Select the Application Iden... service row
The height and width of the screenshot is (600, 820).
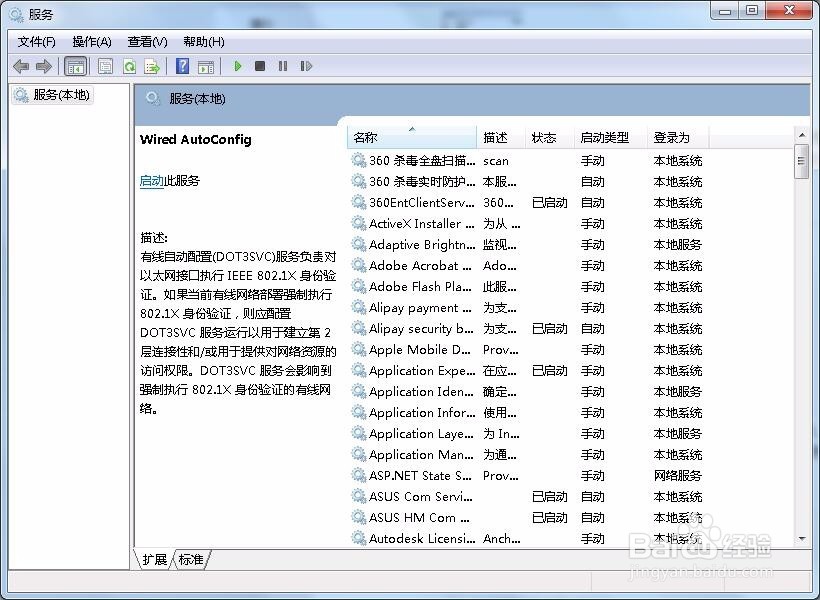coord(527,391)
